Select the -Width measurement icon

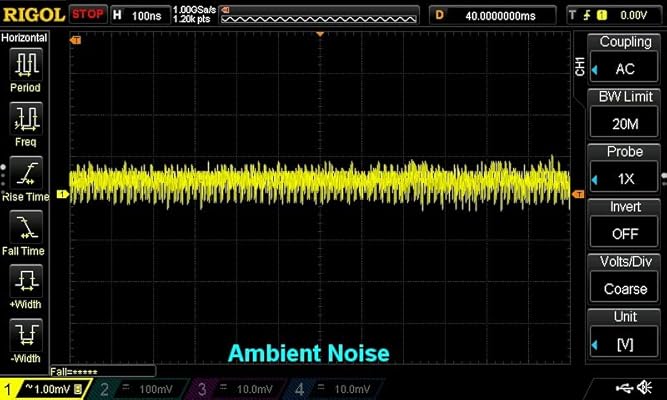26,335
